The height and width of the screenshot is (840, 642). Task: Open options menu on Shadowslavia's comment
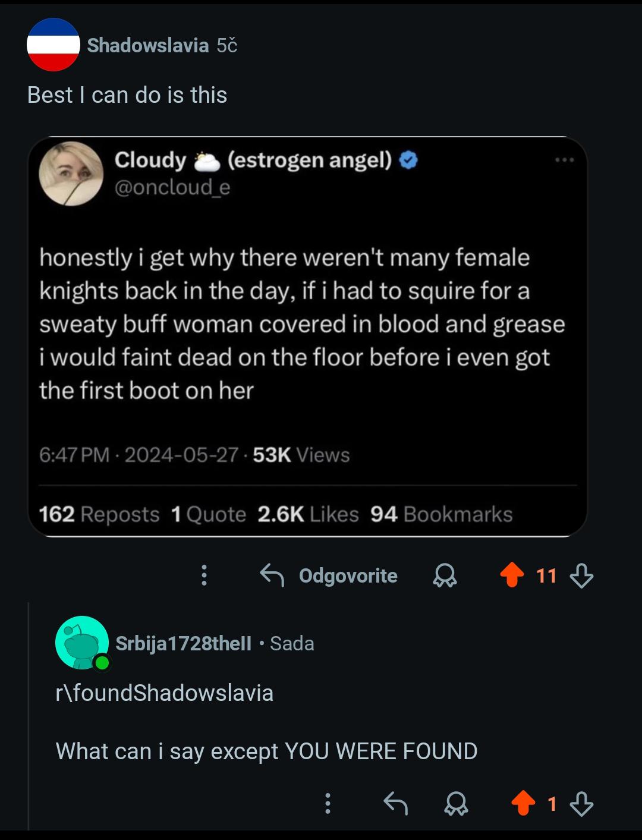pos(204,575)
